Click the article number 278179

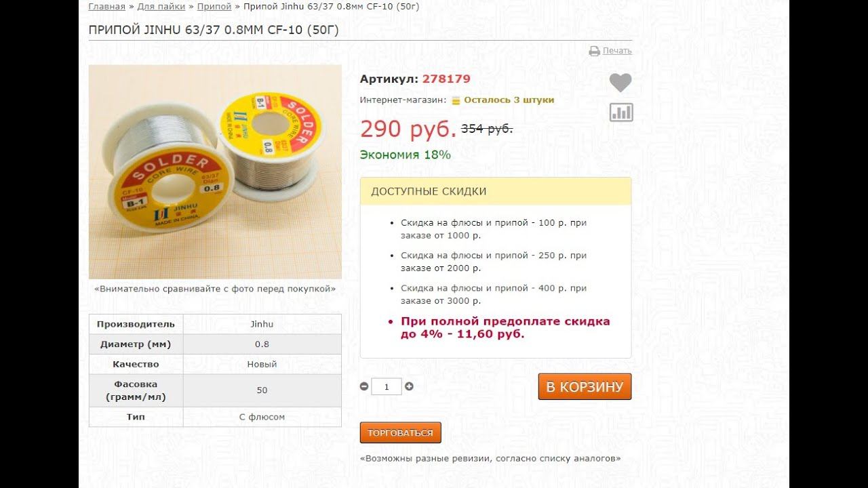[446, 79]
